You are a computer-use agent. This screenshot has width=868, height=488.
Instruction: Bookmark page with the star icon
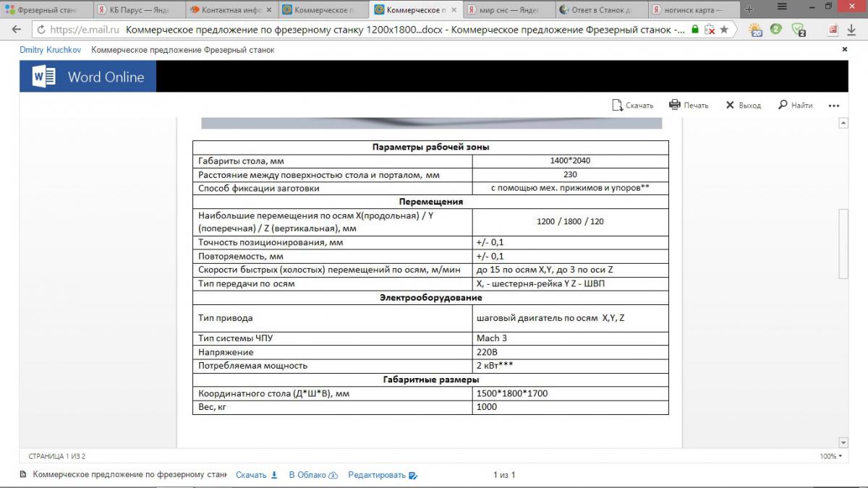pyautogui.click(x=724, y=30)
